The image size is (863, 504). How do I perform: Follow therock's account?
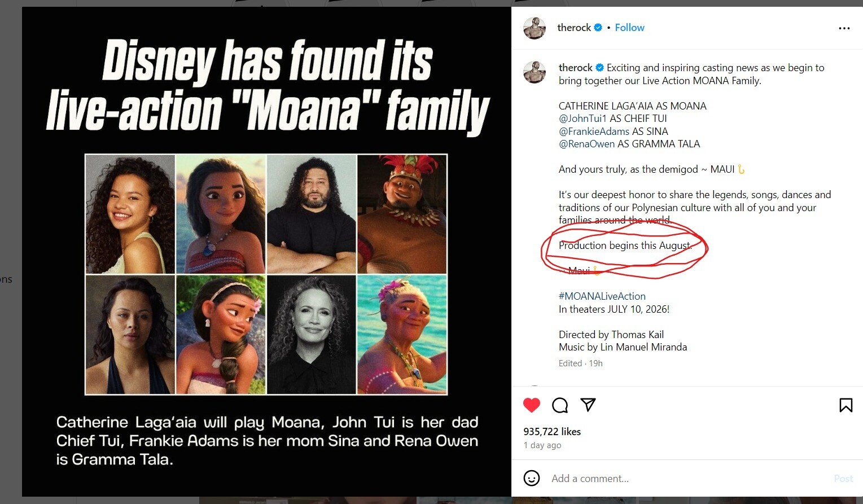tap(629, 28)
